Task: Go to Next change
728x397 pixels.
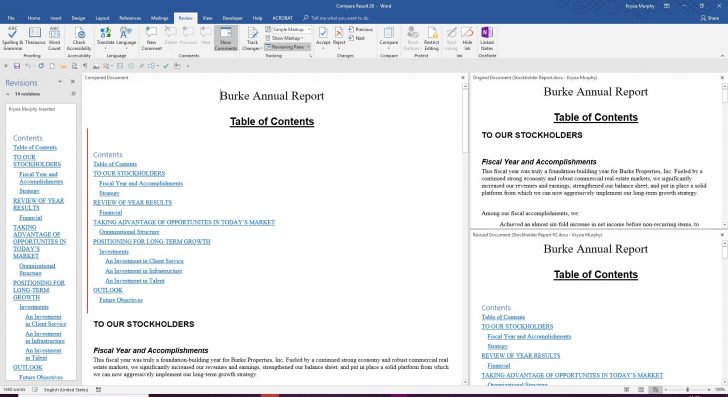Action: tap(357, 38)
